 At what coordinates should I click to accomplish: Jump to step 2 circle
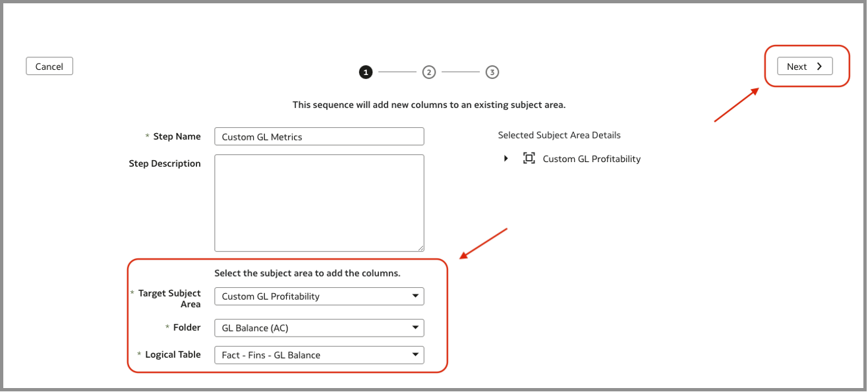coord(429,72)
